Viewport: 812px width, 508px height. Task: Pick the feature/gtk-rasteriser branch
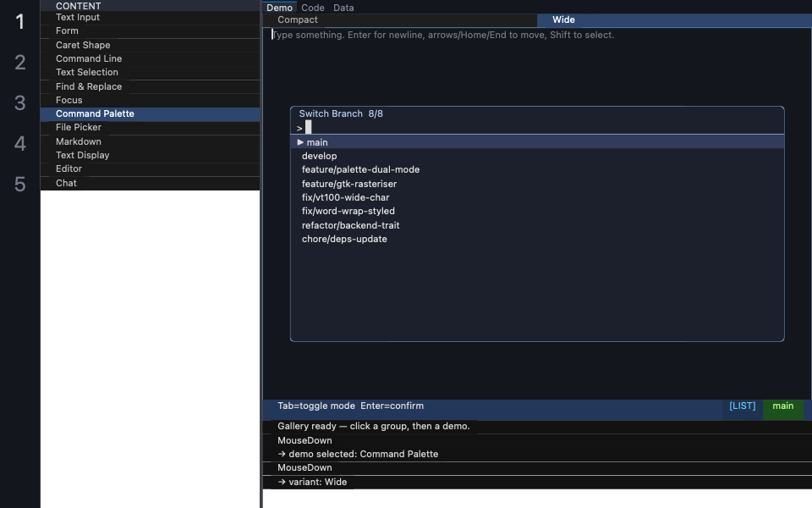point(538,184)
